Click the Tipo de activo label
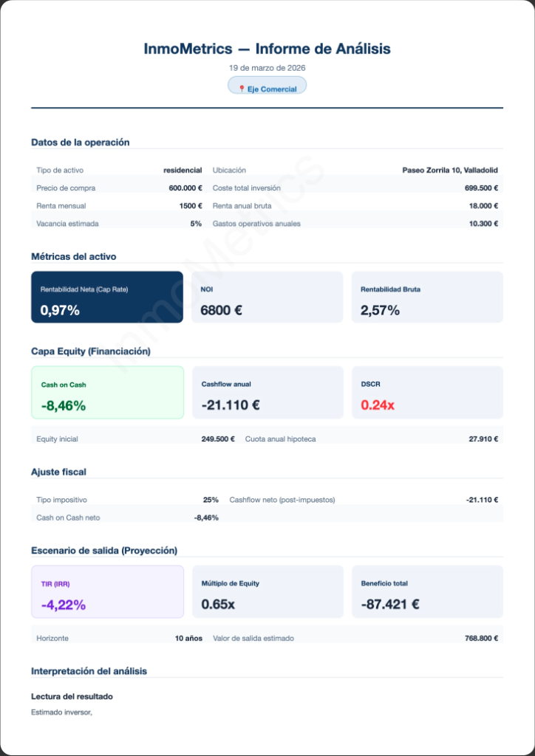The image size is (535, 756). click(60, 171)
